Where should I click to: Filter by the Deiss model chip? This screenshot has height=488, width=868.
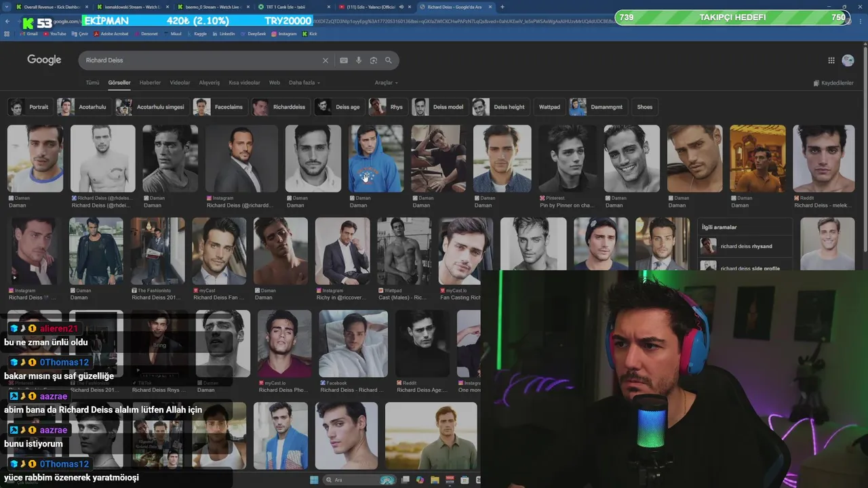[x=439, y=107]
